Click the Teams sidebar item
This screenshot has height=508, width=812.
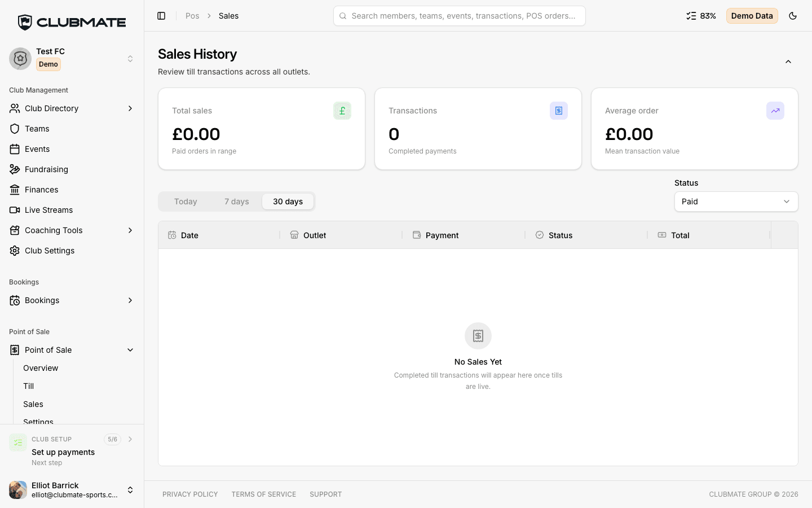[x=72, y=129]
